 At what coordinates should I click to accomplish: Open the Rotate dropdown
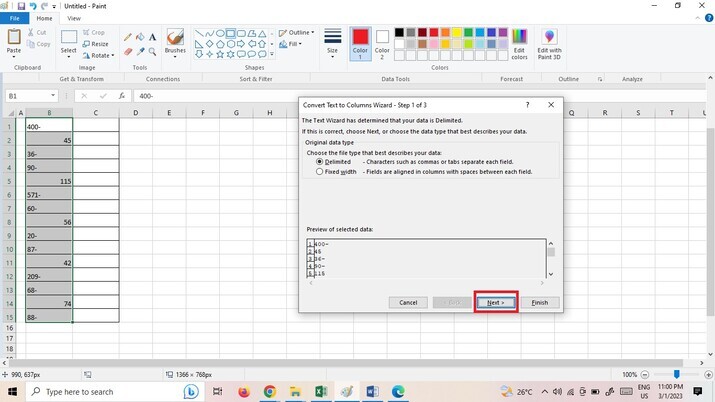click(x=98, y=56)
